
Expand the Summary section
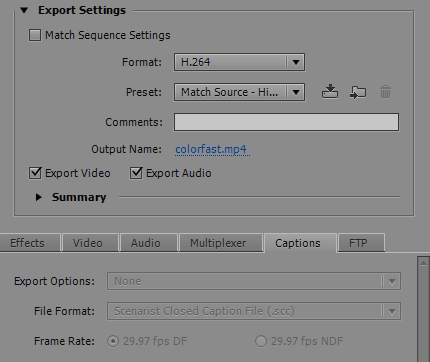coord(39,197)
